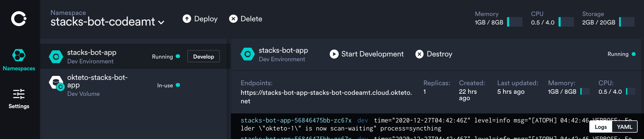This screenshot has height=139, width=644.
Task: Switch to the Logs view
Action: click(601, 127)
